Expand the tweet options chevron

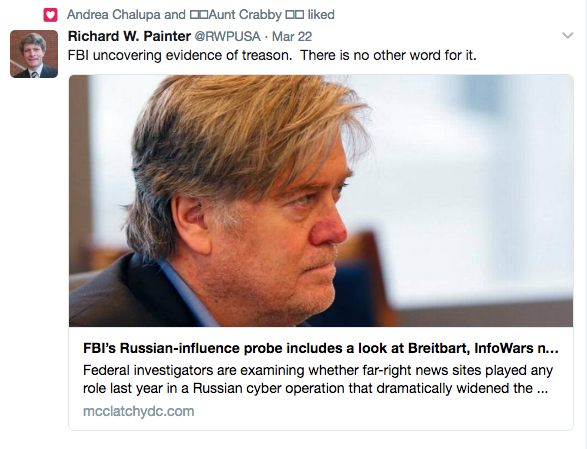pos(568,36)
